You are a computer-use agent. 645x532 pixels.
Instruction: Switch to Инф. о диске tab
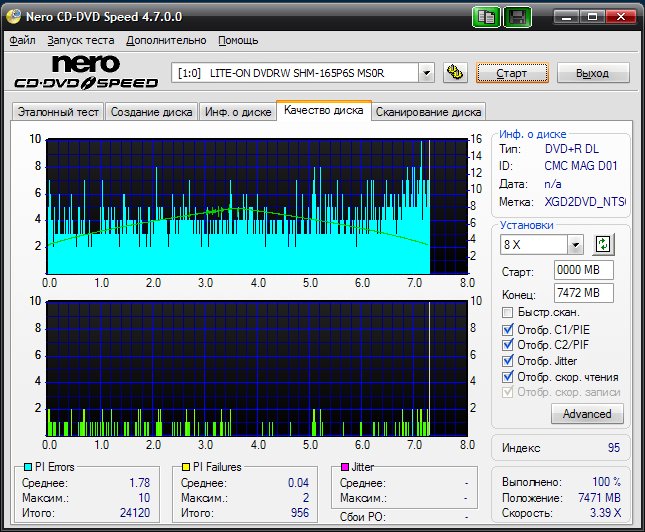pos(238,112)
